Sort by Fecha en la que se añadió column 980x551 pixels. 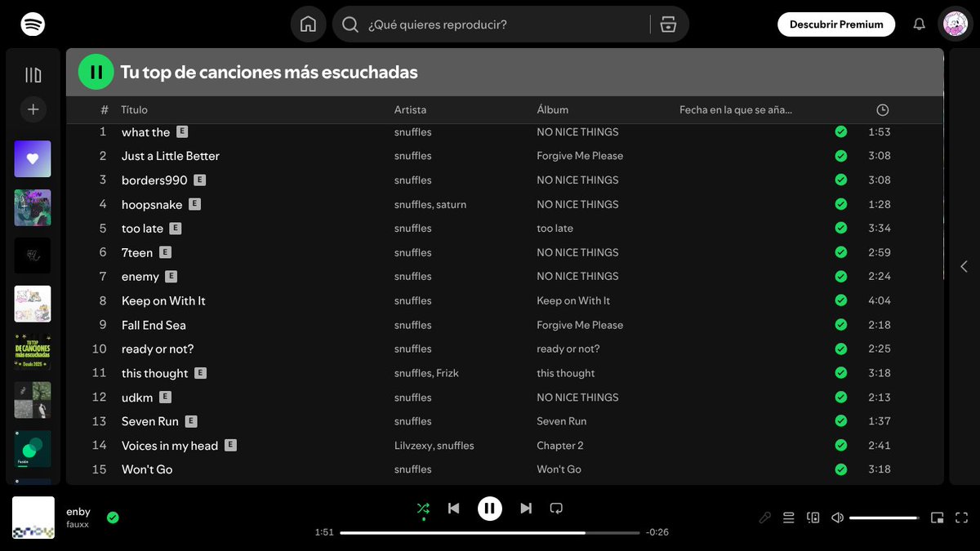tap(736, 110)
